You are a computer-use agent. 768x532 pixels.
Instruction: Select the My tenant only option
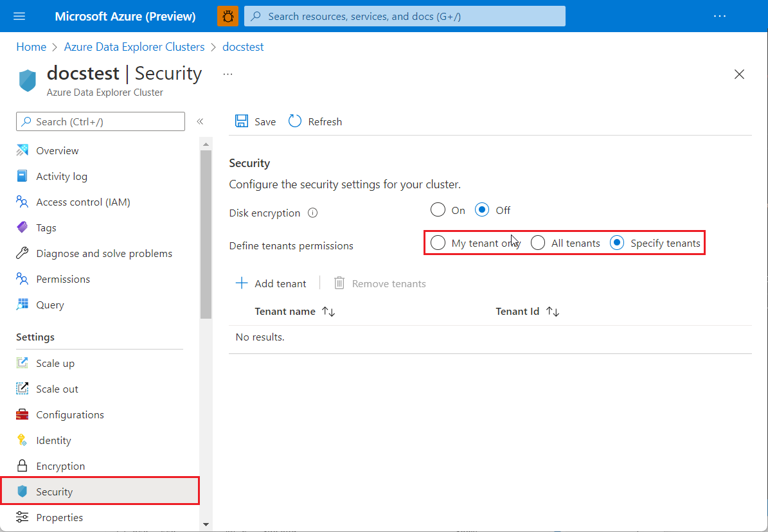pyautogui.click(x=438, y=243)
